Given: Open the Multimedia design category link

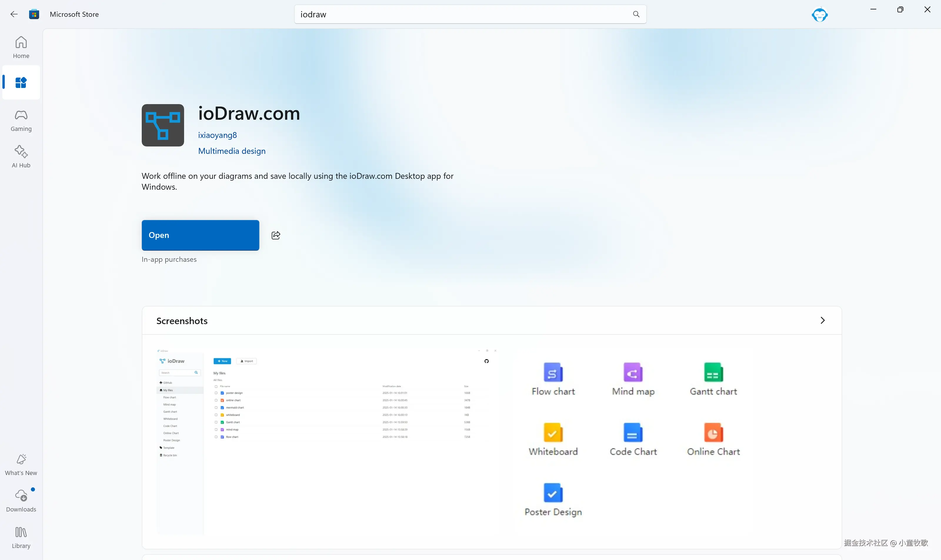Looking at the screenshot, I should 232,151.
